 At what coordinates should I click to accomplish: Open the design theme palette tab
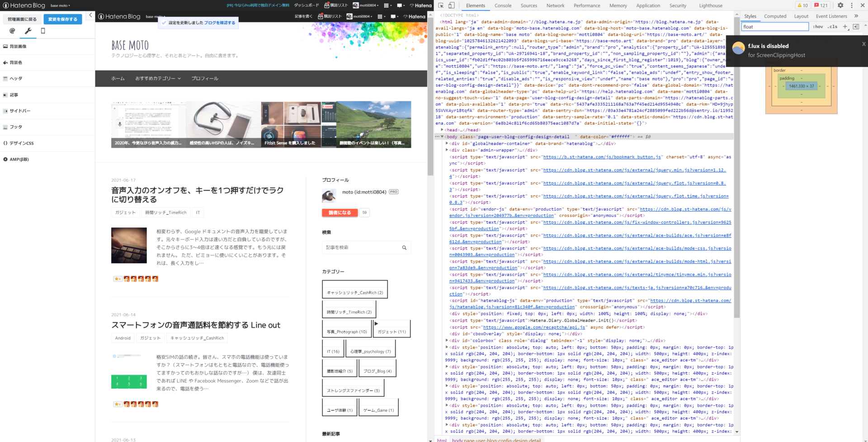12,31
